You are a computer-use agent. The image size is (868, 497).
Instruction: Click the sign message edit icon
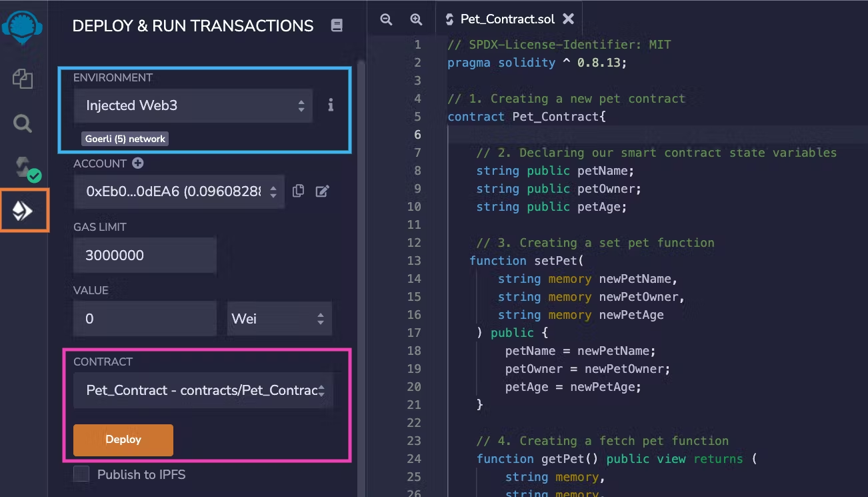(x=322, y=191)
